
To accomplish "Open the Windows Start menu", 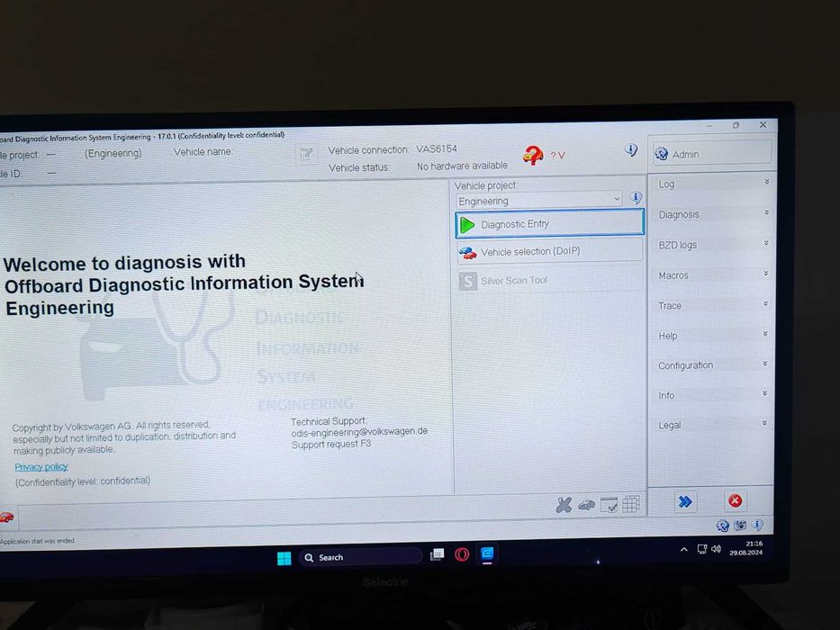I will (x=284, y=558).
